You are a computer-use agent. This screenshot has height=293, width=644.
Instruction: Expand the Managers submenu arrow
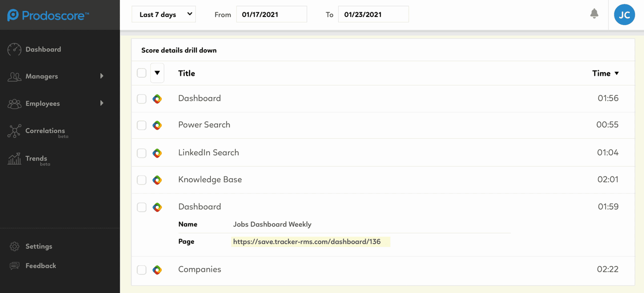tap(102, 76)
